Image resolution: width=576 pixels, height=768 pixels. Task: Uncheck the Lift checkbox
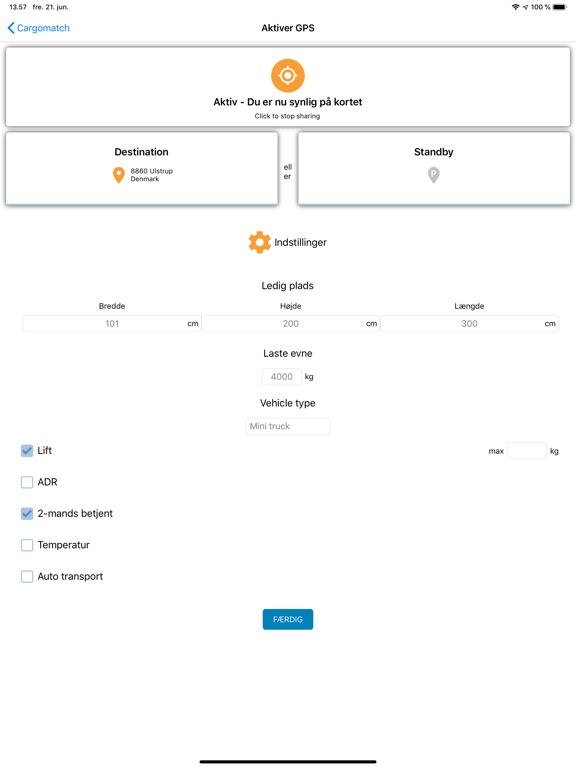click(x=27, y=451)
